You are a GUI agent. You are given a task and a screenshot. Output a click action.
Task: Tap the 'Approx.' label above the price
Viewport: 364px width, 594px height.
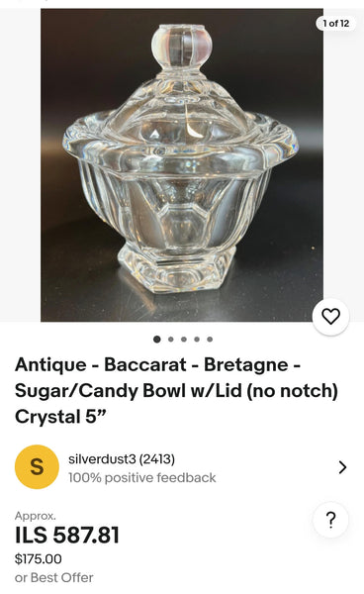point(36,516)
